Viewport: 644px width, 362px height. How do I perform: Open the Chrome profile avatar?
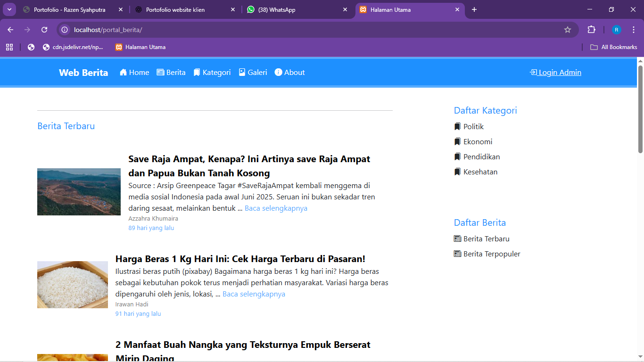616,29
